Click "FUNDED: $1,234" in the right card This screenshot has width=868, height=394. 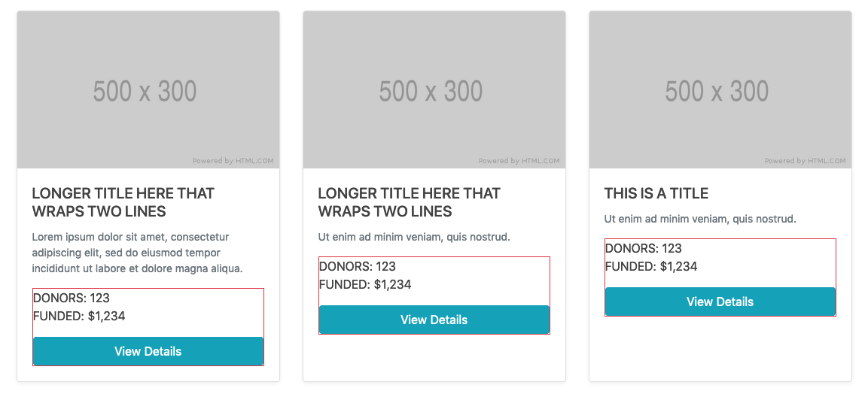(x=651, y=266)
